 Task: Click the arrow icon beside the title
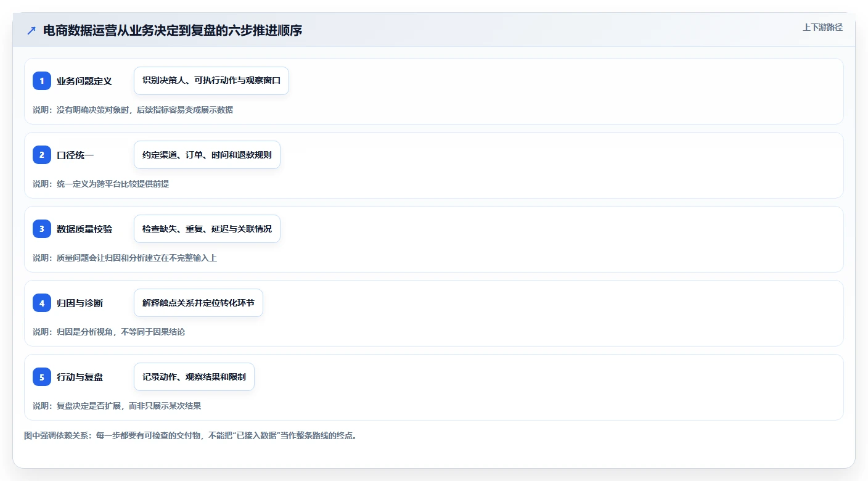(31, 30)
